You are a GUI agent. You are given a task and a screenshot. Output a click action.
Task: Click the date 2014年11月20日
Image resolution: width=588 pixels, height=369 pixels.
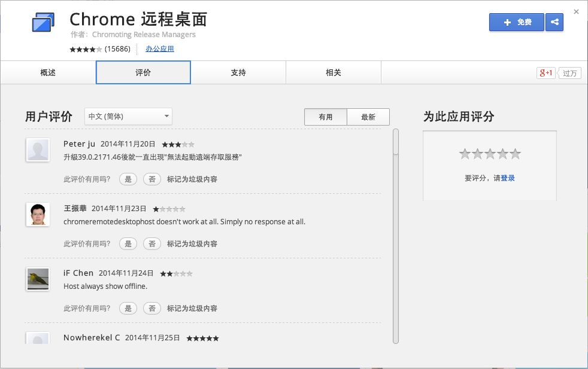click(128, 144)
